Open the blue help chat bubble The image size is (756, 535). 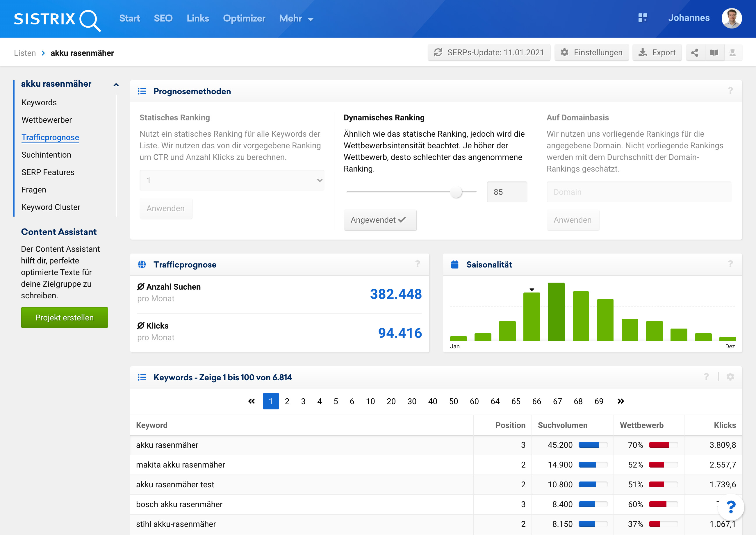(731, 507)
